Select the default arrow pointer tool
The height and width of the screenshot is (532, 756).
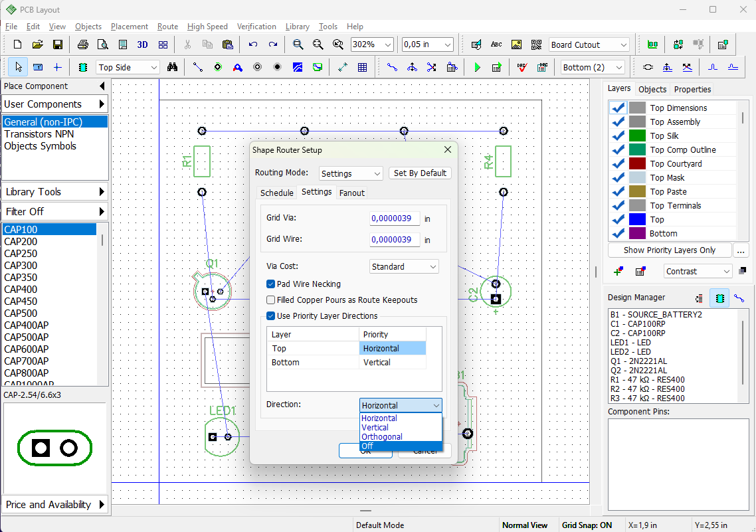[x=19, y=68]
